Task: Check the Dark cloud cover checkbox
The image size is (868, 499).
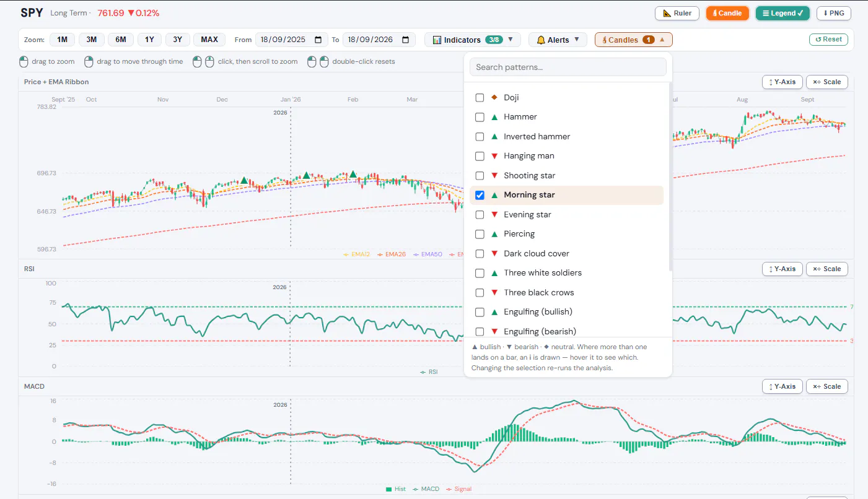Action: 480,254
